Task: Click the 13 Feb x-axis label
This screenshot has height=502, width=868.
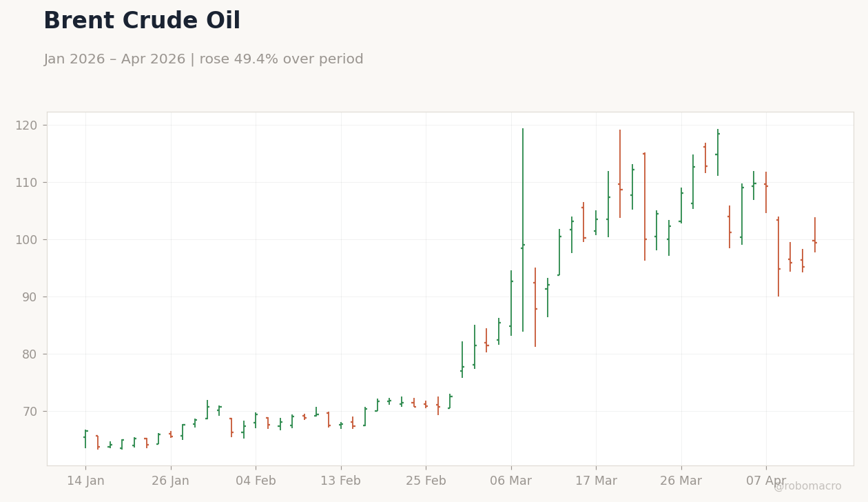Action: (x=340, y=481)
